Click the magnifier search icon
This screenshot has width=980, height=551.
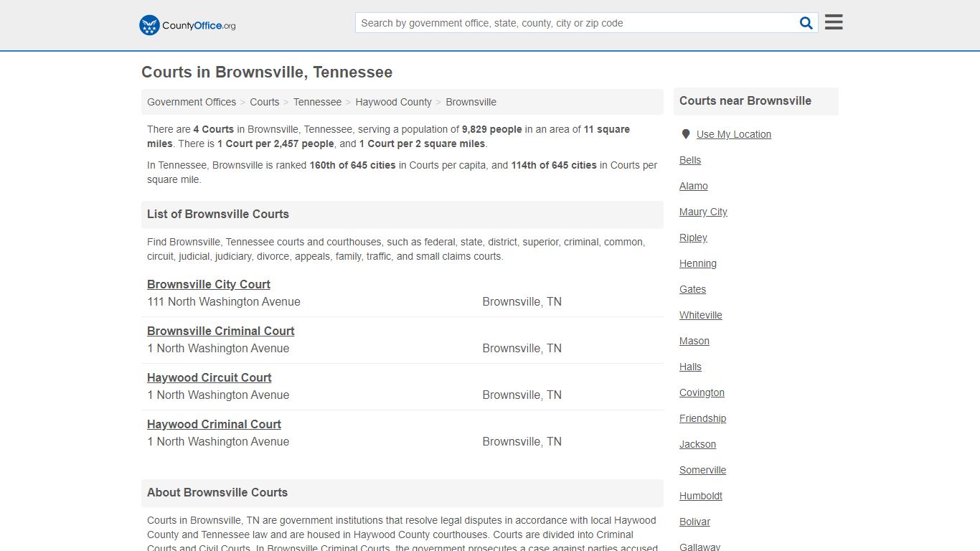(806, 23)
